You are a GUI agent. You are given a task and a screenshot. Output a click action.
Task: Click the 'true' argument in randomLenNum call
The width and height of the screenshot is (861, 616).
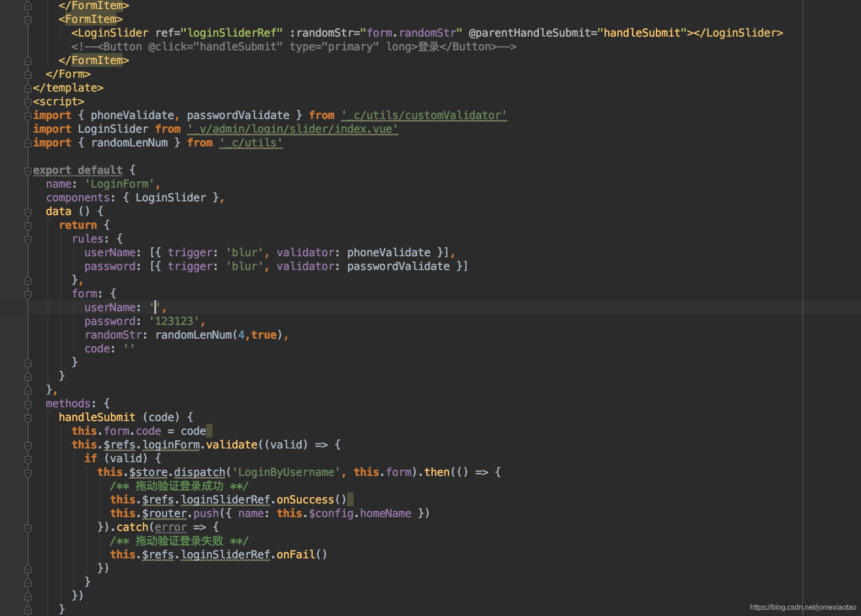point(264,335)
